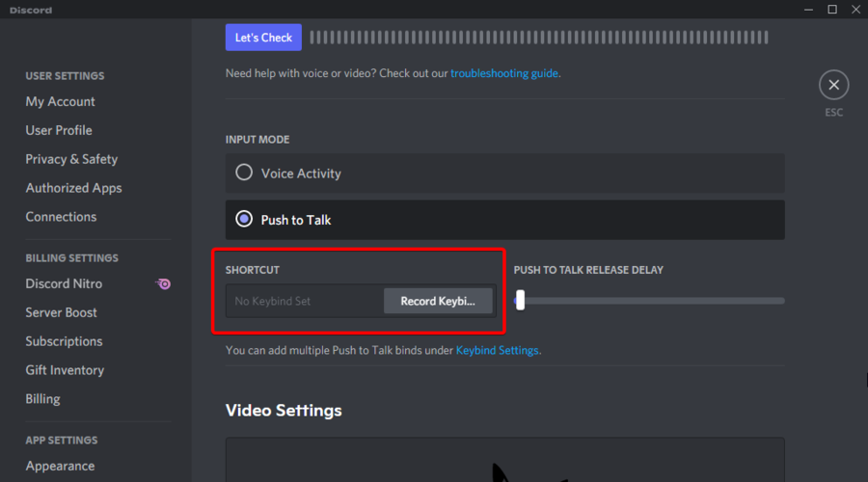Open My Account settings
The image size is (868, 482).
60,101
